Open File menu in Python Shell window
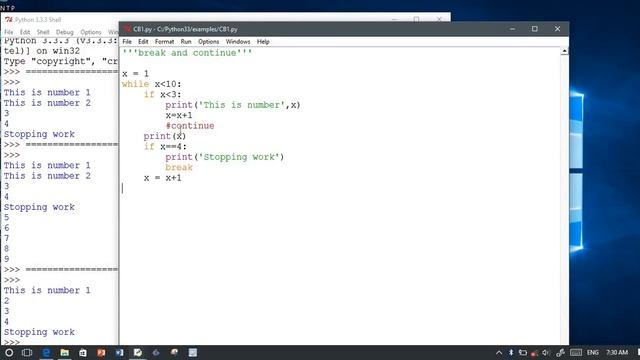640x360 pixels. (x=9, y=32)
